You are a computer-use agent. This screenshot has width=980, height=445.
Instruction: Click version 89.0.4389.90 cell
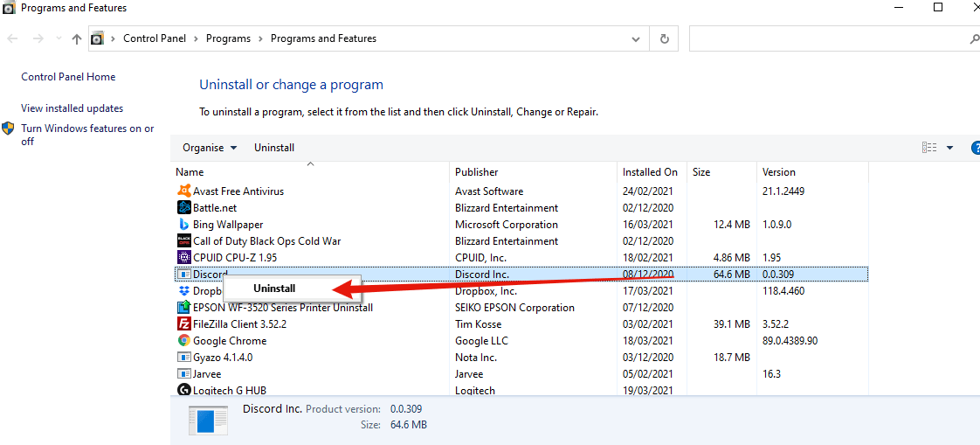(x=790, y=340)
